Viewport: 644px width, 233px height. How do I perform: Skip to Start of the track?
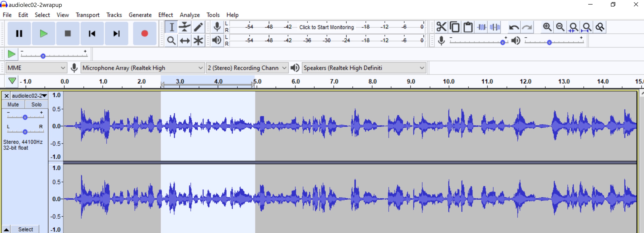coord(92,33)
